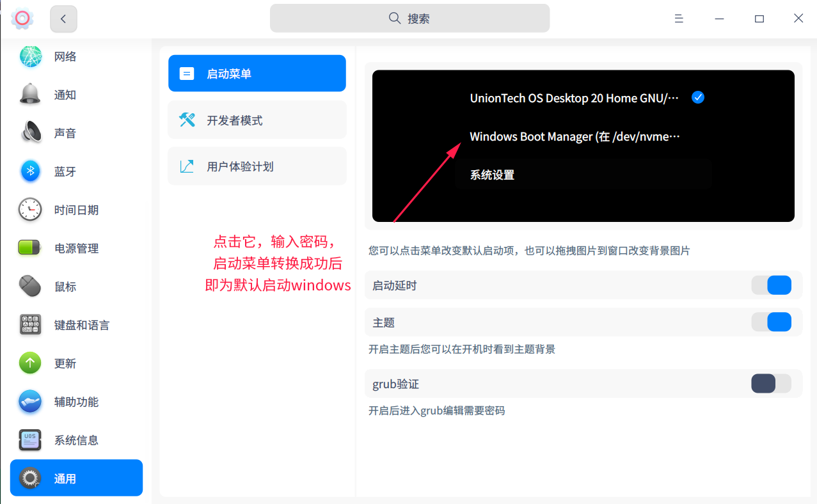Select Windows Boot Manager as default boot entry
The image size is (817, 504).
tap(574, 136)
